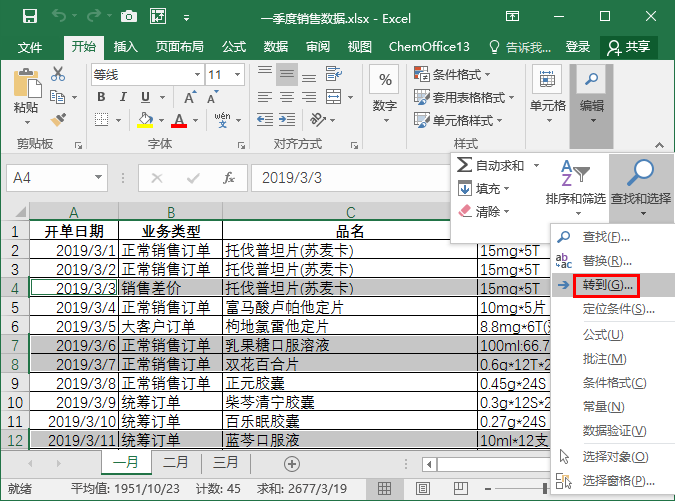Apply yellow fill color bucket
Screen dimensions: 675x501
coord(145,120)
